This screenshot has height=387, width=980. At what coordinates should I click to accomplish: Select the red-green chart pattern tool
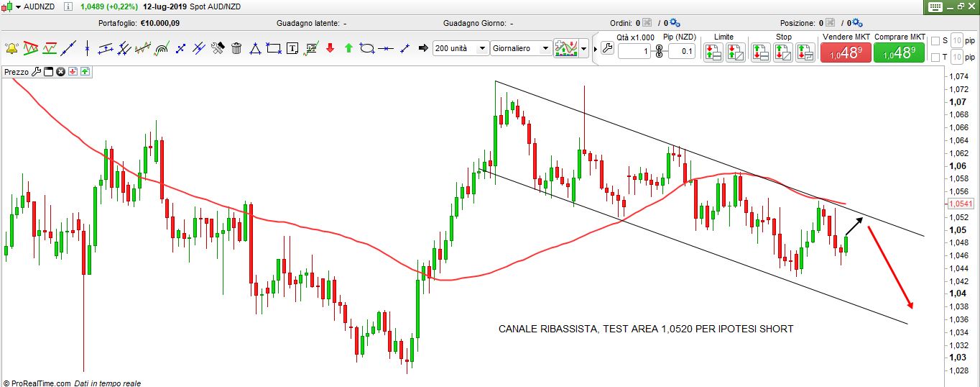(31, 49)
